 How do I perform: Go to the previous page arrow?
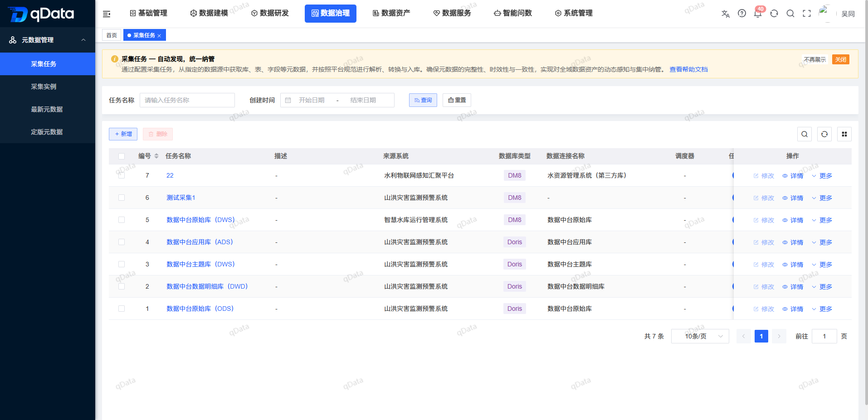click(x=744, y=336)
